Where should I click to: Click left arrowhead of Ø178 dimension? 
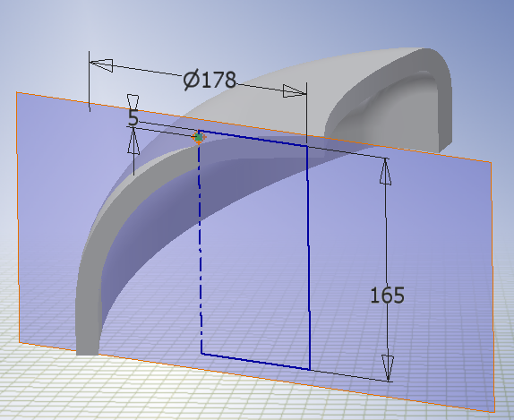(x=101, y=64)
